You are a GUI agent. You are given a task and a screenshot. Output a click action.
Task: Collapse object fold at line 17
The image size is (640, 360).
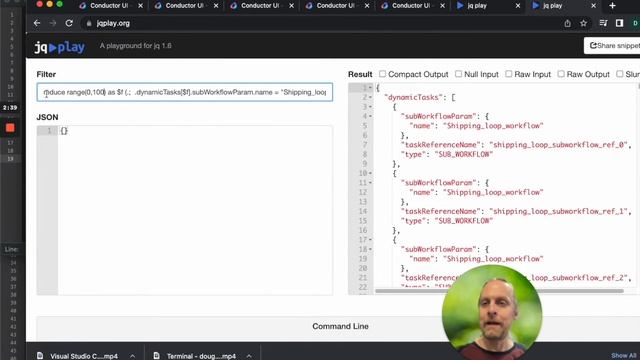(x=370, y=240)
